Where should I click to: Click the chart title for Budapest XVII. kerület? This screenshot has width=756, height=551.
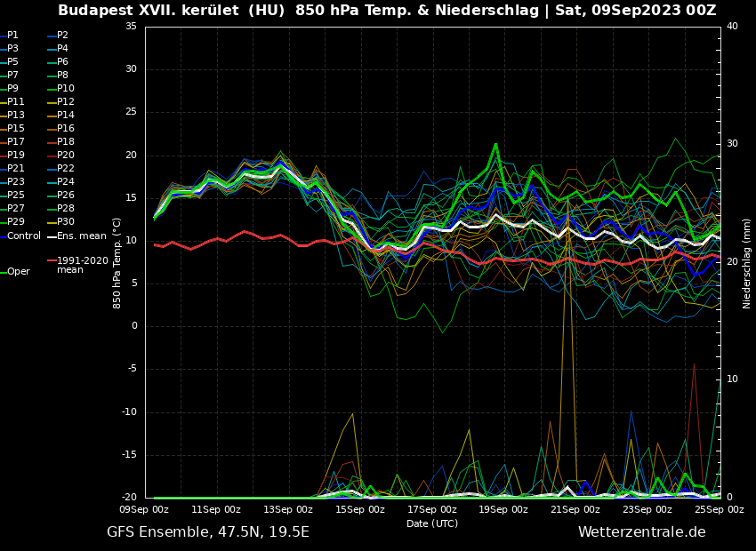point(387,11)
